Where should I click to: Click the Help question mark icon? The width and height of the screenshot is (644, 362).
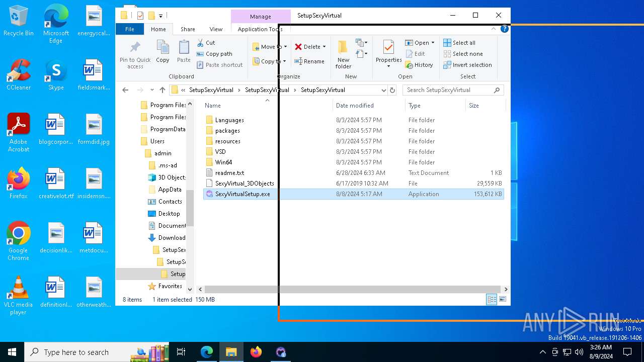pos(505,29)
